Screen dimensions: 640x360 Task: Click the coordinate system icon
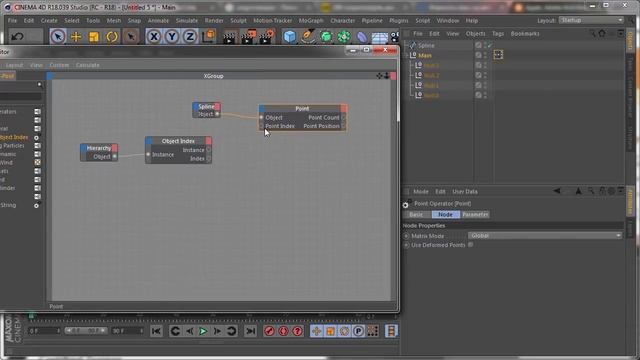pyautogui.click(x=208, y=36)
